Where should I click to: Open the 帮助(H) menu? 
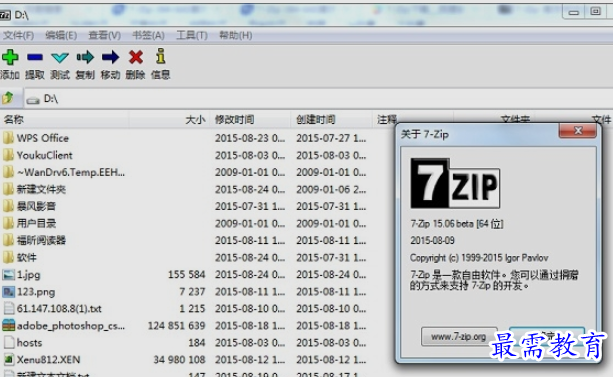tap(235, 36)
